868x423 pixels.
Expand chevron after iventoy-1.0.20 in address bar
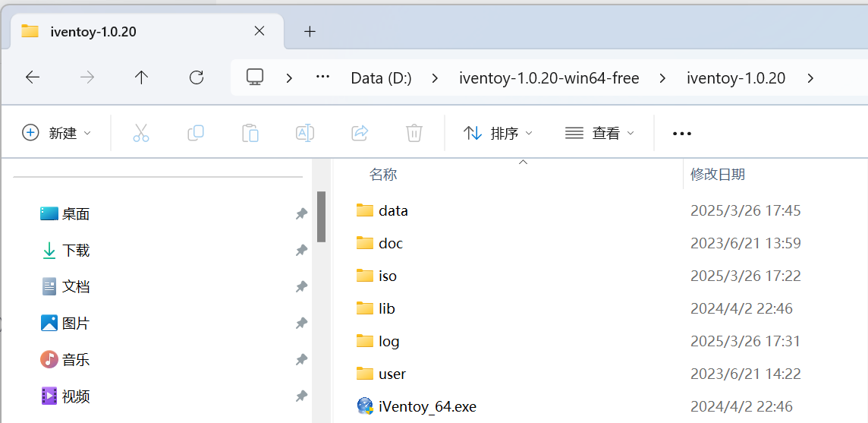click(811, 78)
